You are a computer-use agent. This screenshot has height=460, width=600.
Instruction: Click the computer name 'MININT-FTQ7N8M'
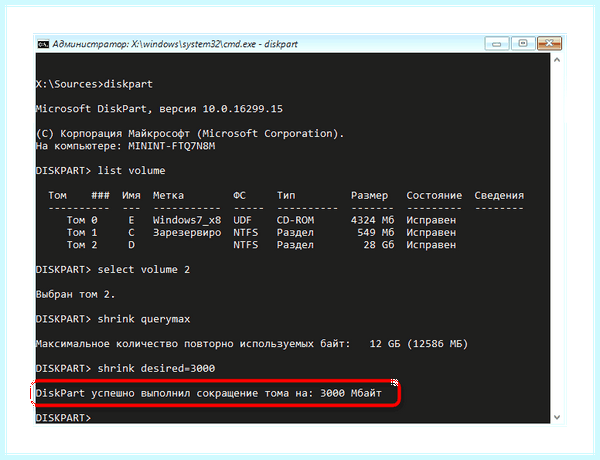coord(172,146)
